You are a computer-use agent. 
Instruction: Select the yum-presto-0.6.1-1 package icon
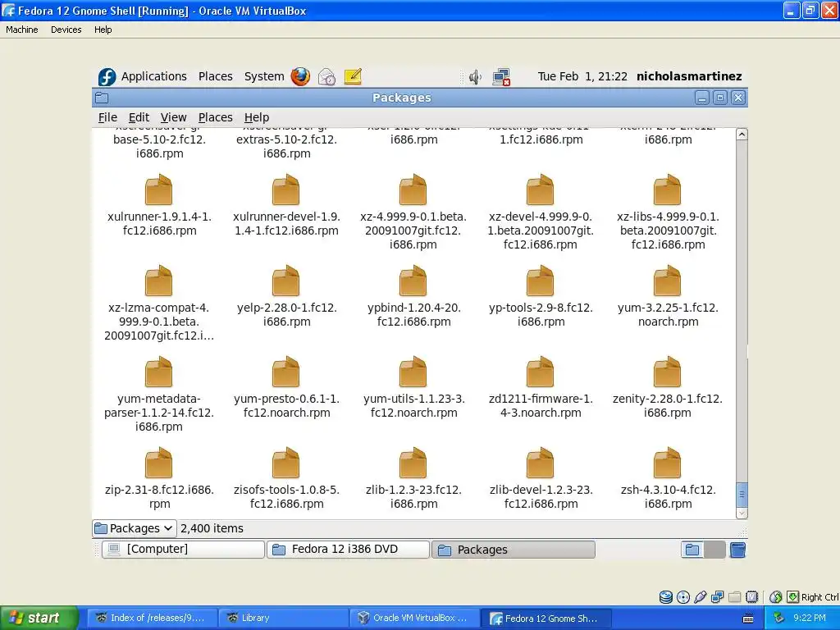(x=286, y=372)
